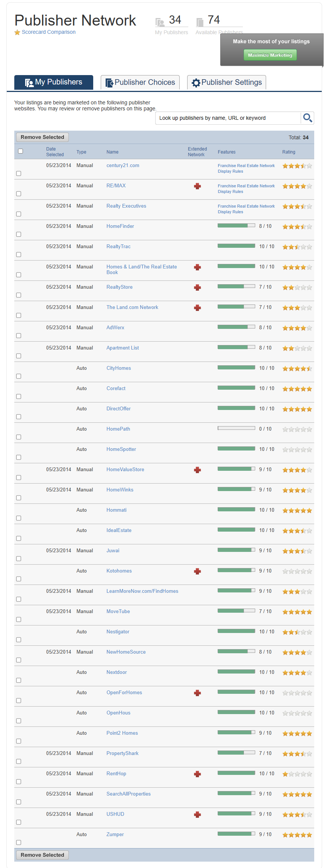This screenshot has width=330, height=868.
Task: Check the century21.com row checkbox
Action: coord(19,173)
